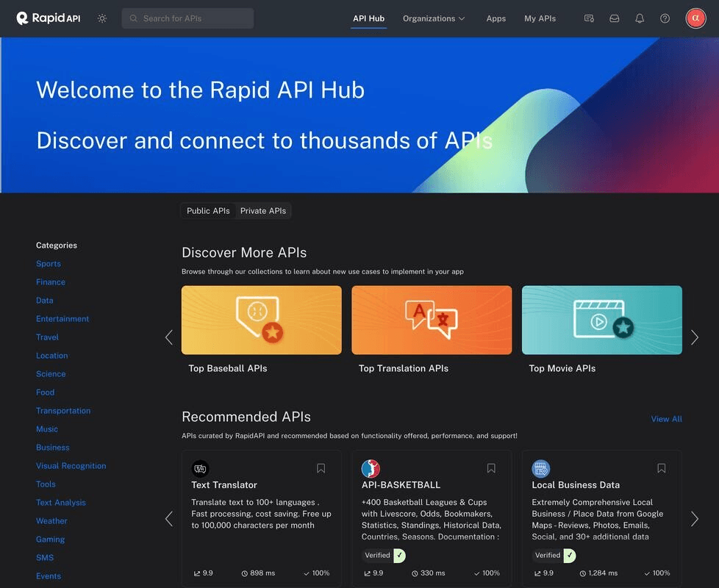Click the Search for APIs field
The width and height of the screenshot is (719, 588).
[x=187, y=18]
